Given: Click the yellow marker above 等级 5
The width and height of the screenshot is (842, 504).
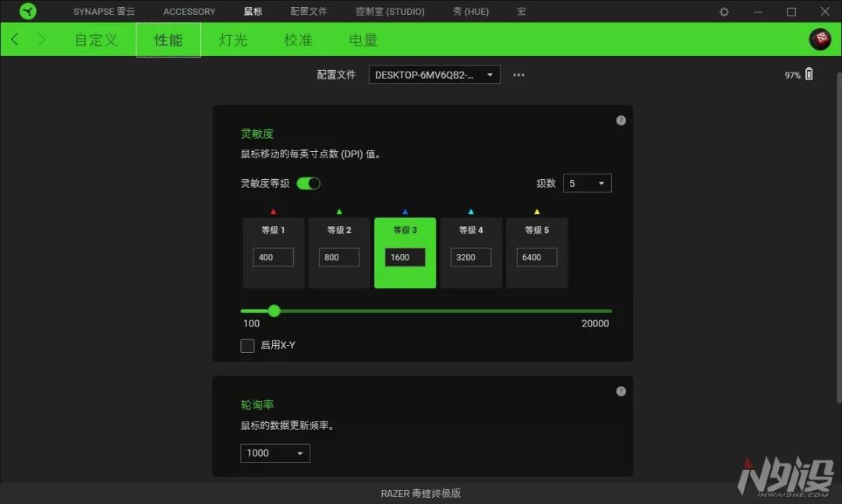Looking at the screenshot, I should tap(537, 212).
